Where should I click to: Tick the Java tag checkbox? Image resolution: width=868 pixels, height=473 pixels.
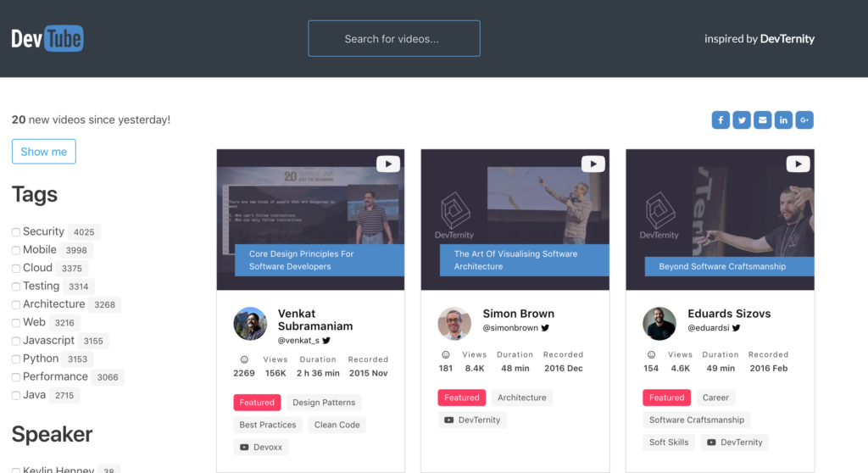(16, 396)
